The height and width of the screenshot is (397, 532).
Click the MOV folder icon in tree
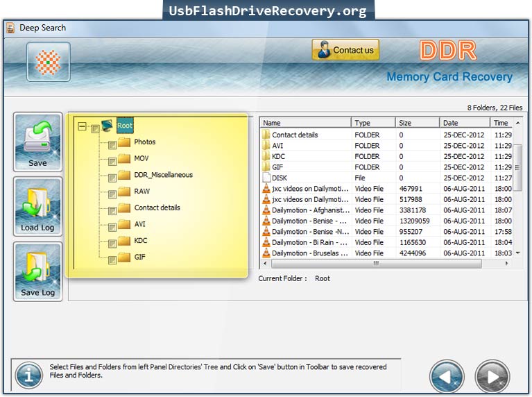124,158
